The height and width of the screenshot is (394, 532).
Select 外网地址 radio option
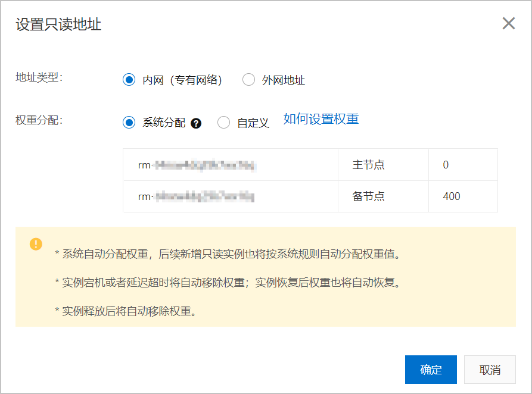pos(248,80)
